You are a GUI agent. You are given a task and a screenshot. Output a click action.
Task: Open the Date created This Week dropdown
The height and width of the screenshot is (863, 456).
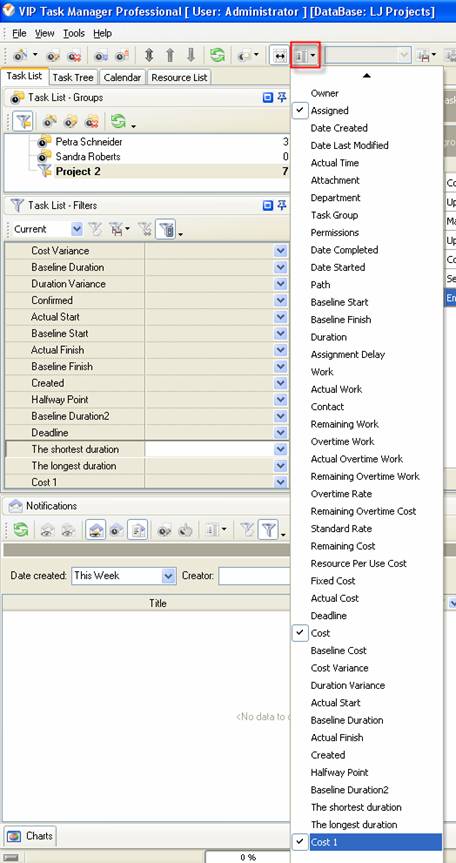169,576
